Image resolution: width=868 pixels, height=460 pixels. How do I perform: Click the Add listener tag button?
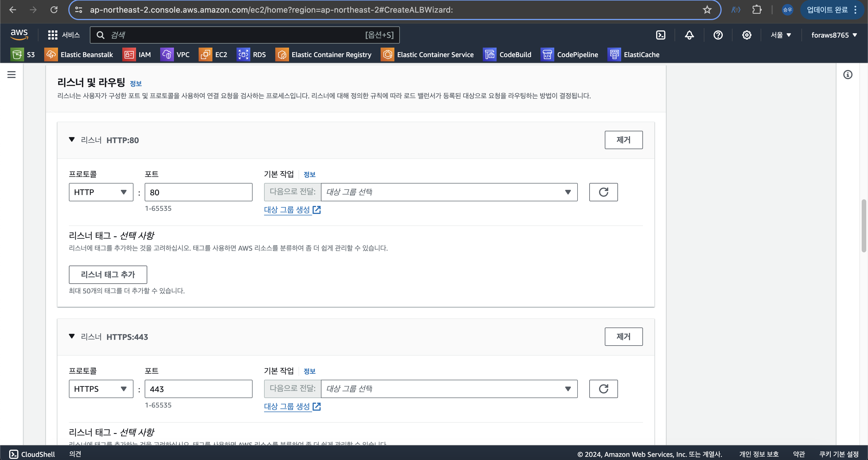click(108, 274)
